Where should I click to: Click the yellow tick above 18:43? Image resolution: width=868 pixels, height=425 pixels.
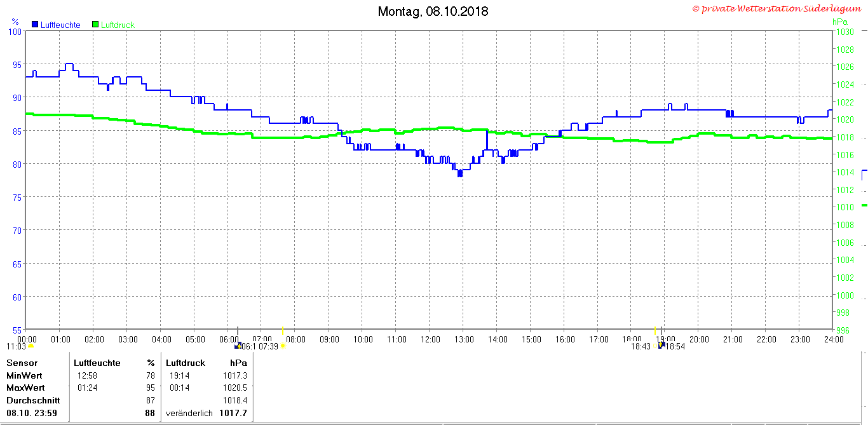(x=654, y=330)
